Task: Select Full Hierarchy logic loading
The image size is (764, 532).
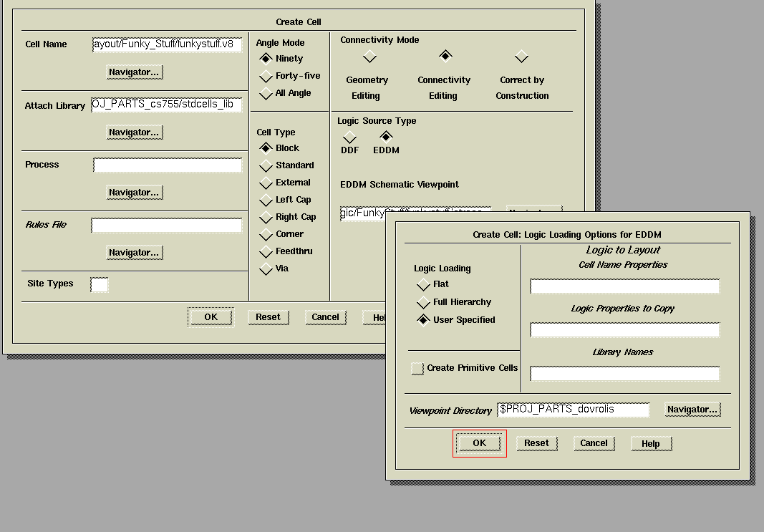Action: pos(423,302)
